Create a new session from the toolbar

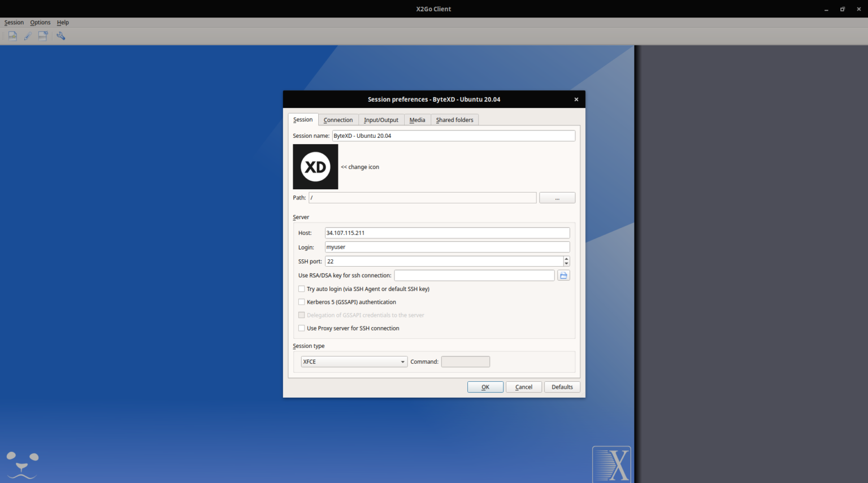tap(12, 36)
